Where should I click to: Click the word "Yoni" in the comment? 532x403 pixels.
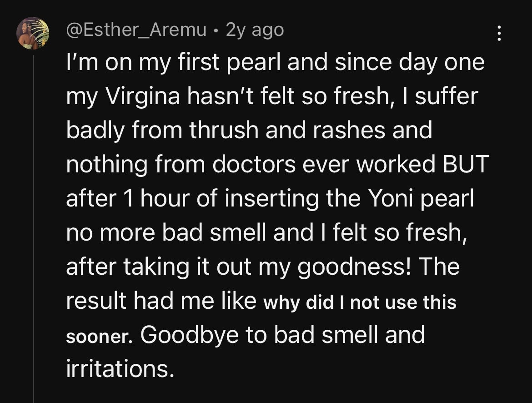pyautogui.click(x=391, y=198)
